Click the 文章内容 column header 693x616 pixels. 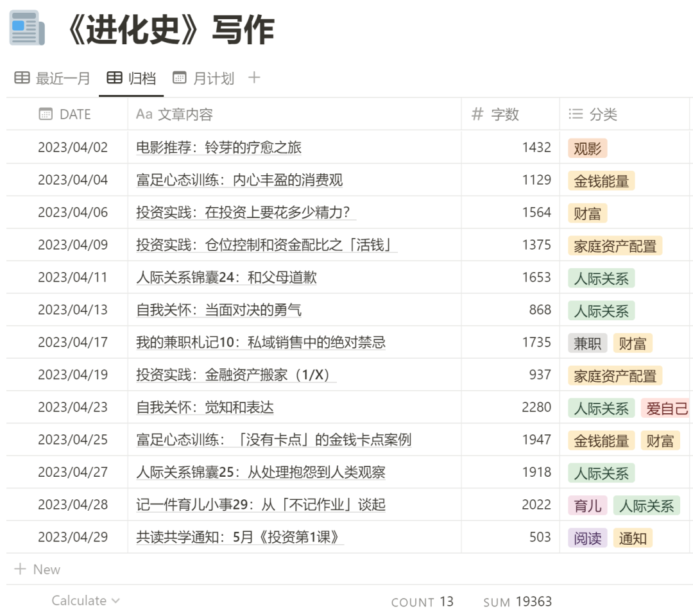pos(295,114)
